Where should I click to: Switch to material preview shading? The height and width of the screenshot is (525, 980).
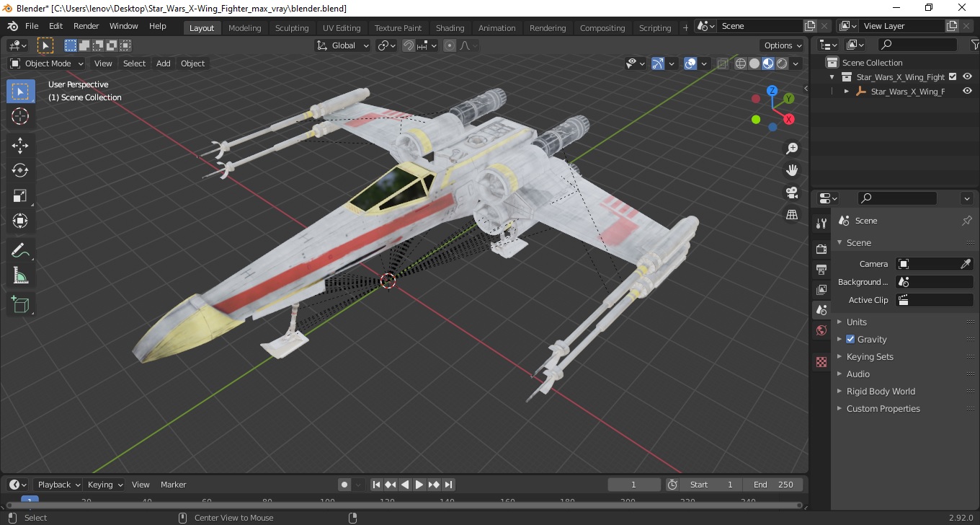(x=768, y=63)
